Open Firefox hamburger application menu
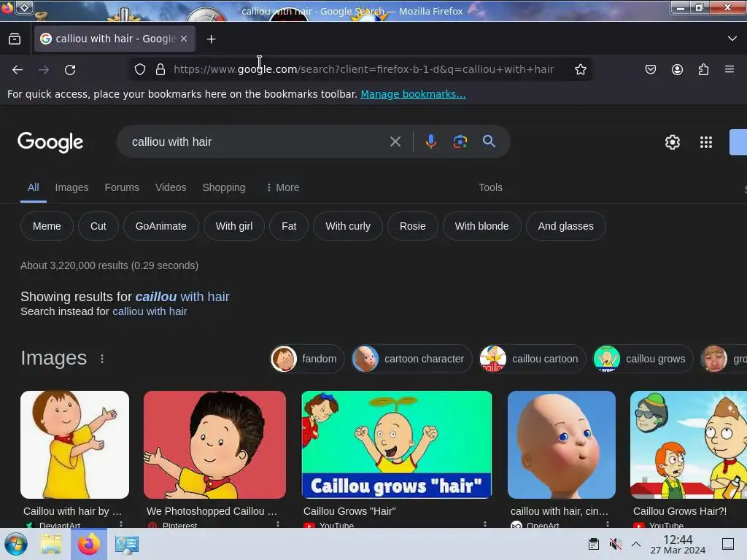Screen dimensions: 747x560 pyautogui.click(x=729, y=69)
